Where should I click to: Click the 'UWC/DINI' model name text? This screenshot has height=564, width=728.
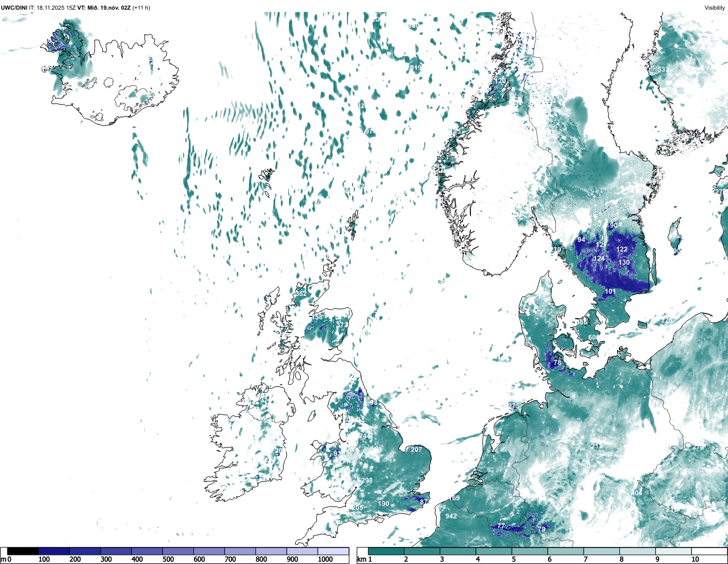pos(14,7)
